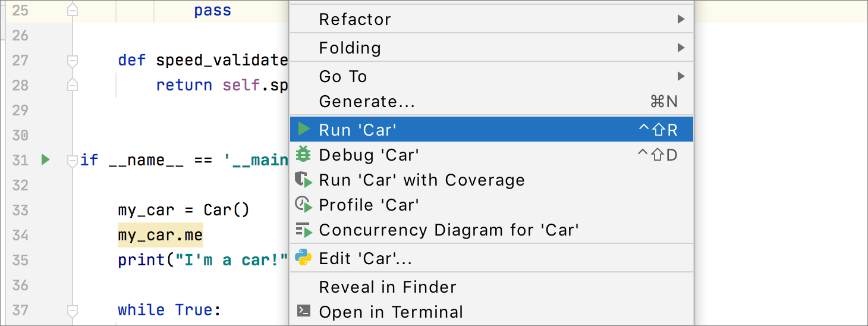The height and width of the screenshot is (326, 868).
Task: Open the Refactor submenu
Action: 492,19
